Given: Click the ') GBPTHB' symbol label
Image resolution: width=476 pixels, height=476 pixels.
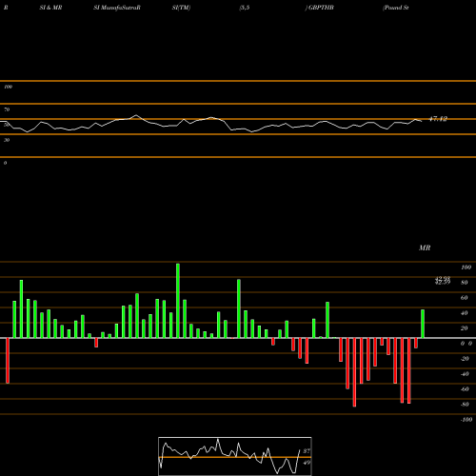Looking at the screenshot, I should click(319, 8).
